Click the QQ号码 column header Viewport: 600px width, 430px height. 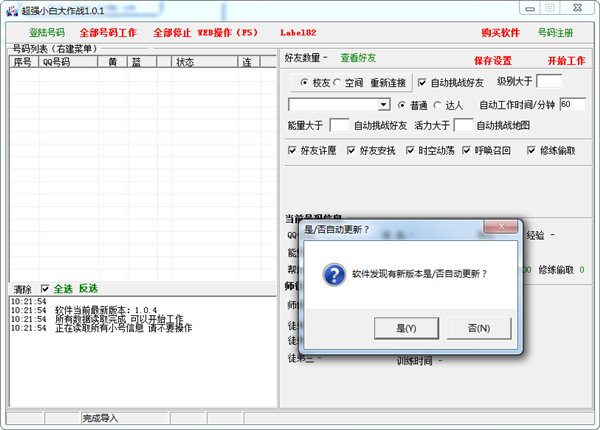pos(68,62)
